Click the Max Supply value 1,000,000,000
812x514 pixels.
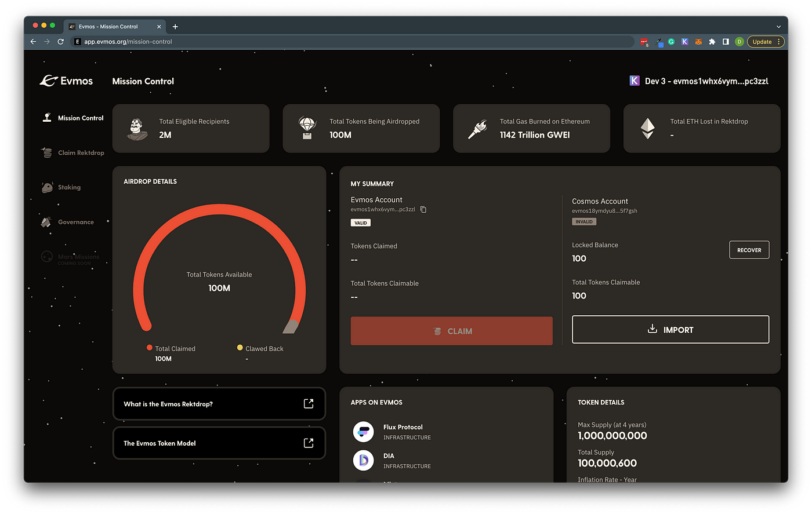[x=612, y=436]
